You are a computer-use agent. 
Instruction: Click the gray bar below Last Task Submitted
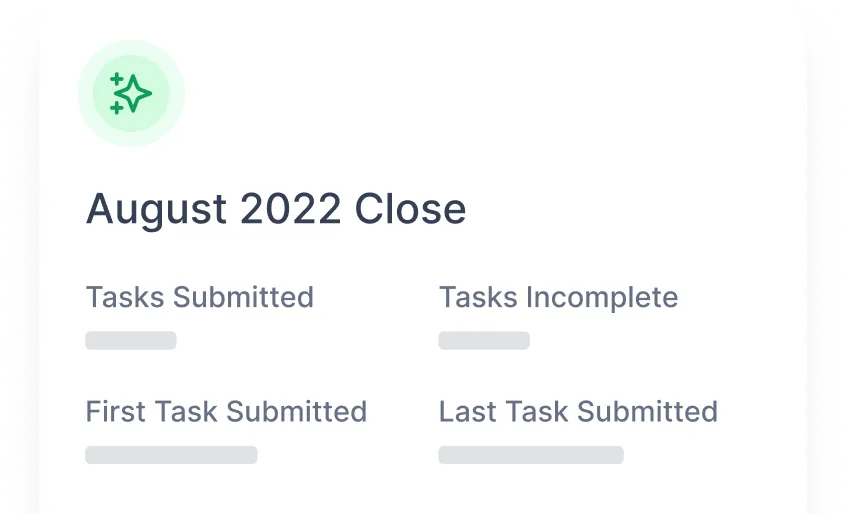coord(531,455)
